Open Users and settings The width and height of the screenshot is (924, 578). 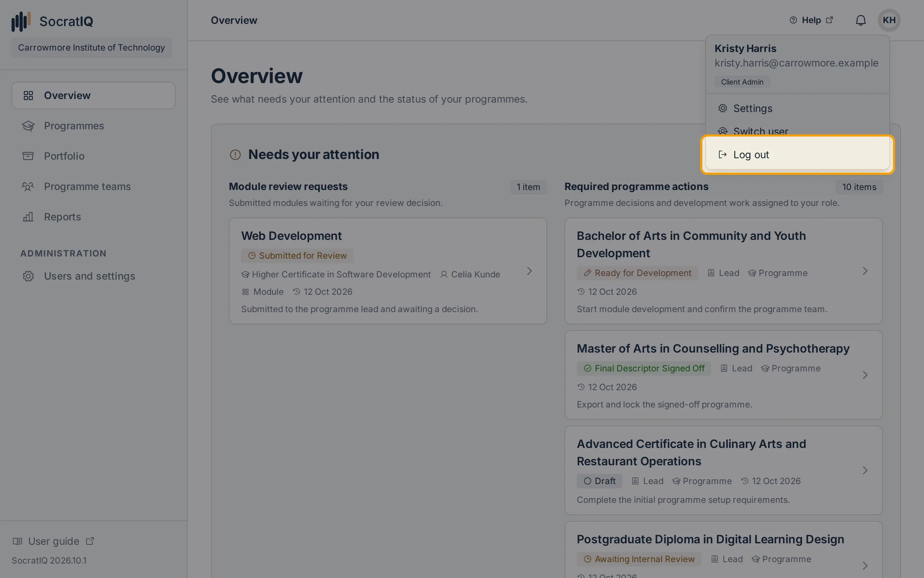pos(93,276)
